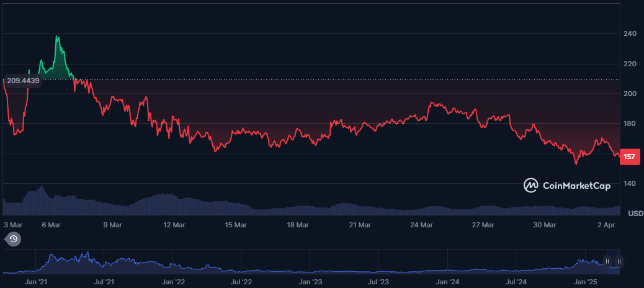The width and height of the screenshot is (644, 288).
Task: Grab the left range slider handle
Action: 607,261
